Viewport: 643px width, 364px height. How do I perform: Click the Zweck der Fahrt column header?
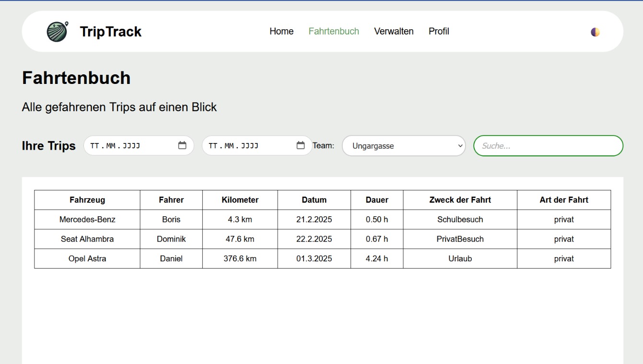click(x=460, y=200)
